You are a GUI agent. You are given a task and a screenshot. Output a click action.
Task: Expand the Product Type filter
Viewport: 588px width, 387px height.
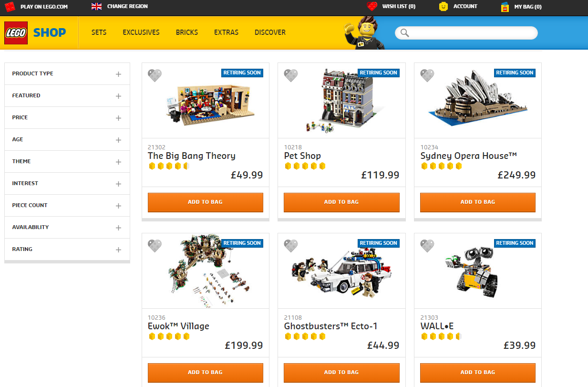[x=67, y=74]
